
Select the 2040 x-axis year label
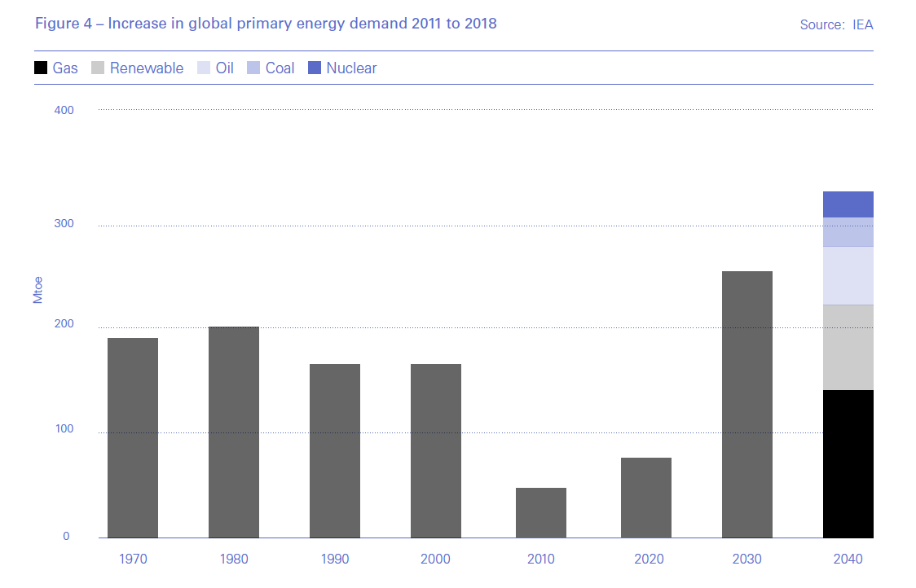click(x=848, y=559)
